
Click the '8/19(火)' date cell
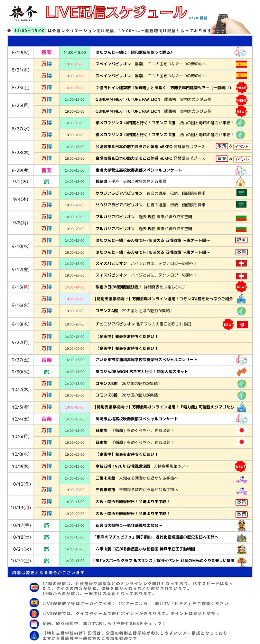pyautogui.click(x=21, y=52)
